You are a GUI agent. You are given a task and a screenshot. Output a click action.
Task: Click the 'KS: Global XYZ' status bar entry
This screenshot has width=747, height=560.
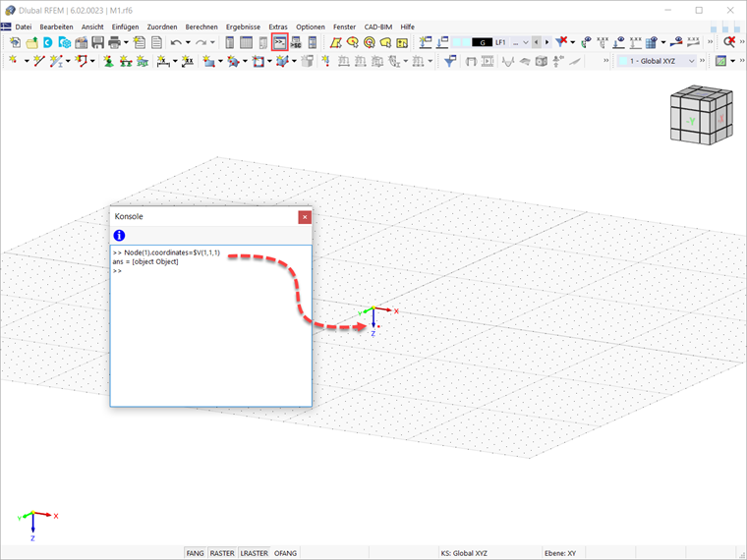[464, 553]
